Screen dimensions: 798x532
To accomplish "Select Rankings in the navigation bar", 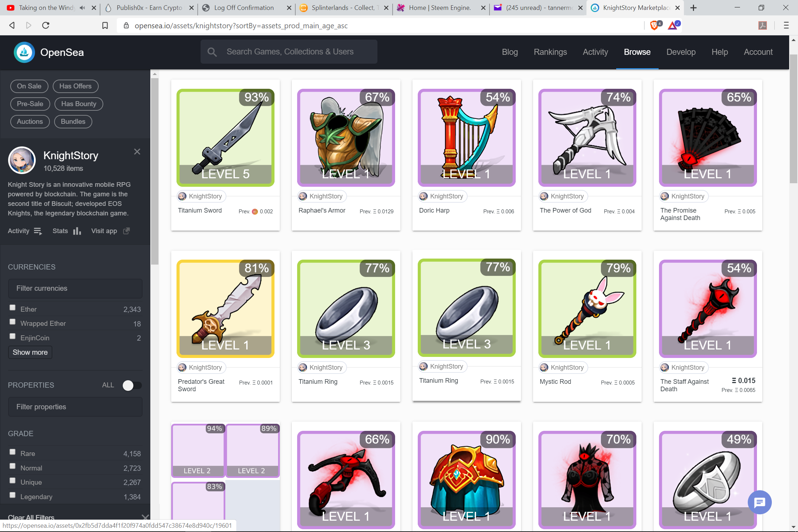I will (550, 52).
